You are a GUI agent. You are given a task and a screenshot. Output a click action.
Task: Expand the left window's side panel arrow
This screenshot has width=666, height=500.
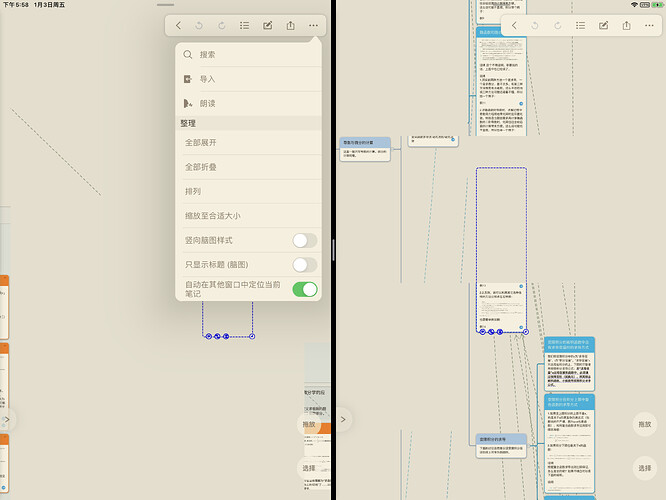pyautogui.click(x=7, y=419)
